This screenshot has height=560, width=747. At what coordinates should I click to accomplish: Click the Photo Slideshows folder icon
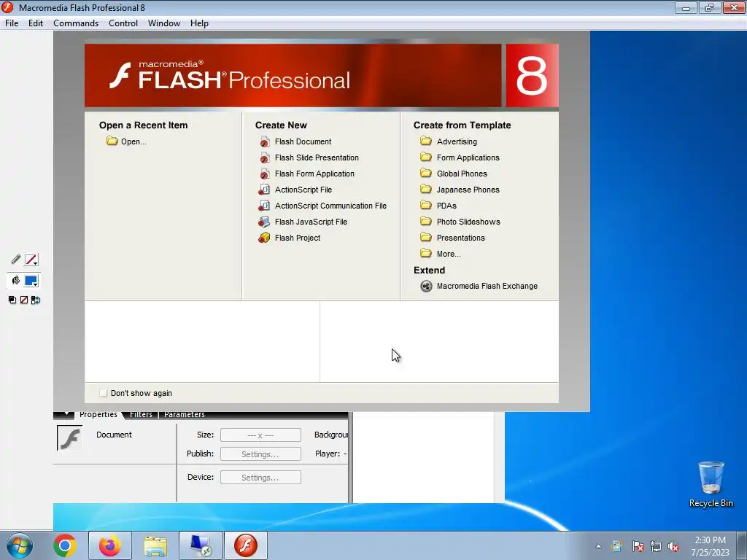coord(426,222)
